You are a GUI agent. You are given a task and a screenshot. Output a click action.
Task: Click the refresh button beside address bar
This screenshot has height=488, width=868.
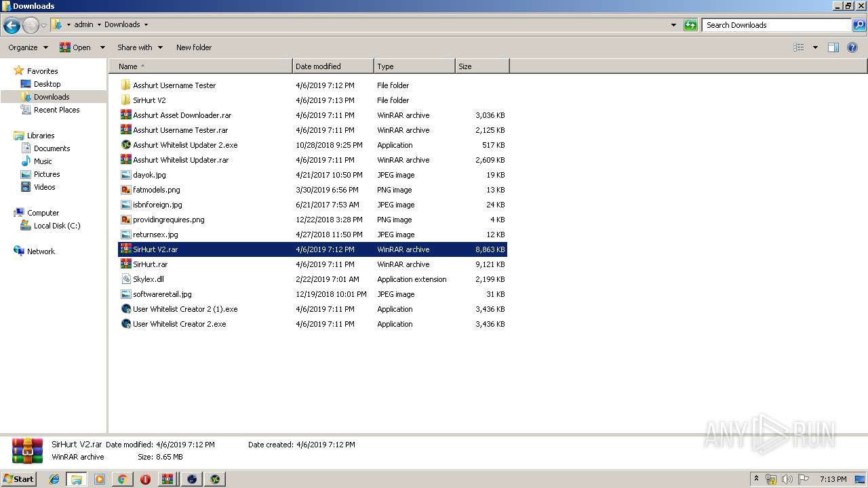click(x=690, y=25)
